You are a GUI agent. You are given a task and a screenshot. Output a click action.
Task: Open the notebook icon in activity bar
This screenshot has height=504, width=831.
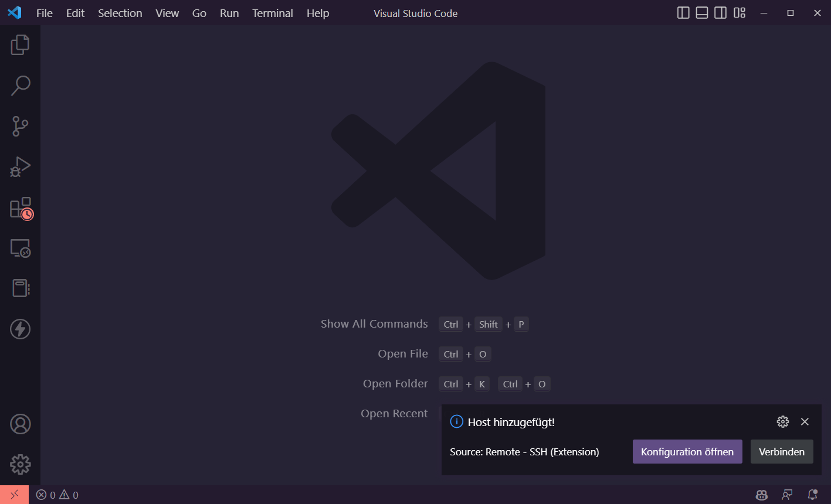pyautogui.click(x=20, y=288)
